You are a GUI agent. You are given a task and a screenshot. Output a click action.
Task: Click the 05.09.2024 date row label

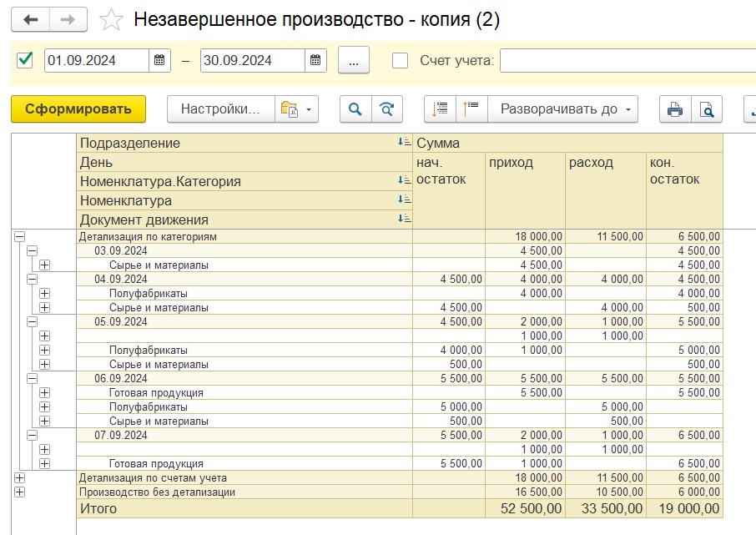pyautogui.click(x=120, y=322)
